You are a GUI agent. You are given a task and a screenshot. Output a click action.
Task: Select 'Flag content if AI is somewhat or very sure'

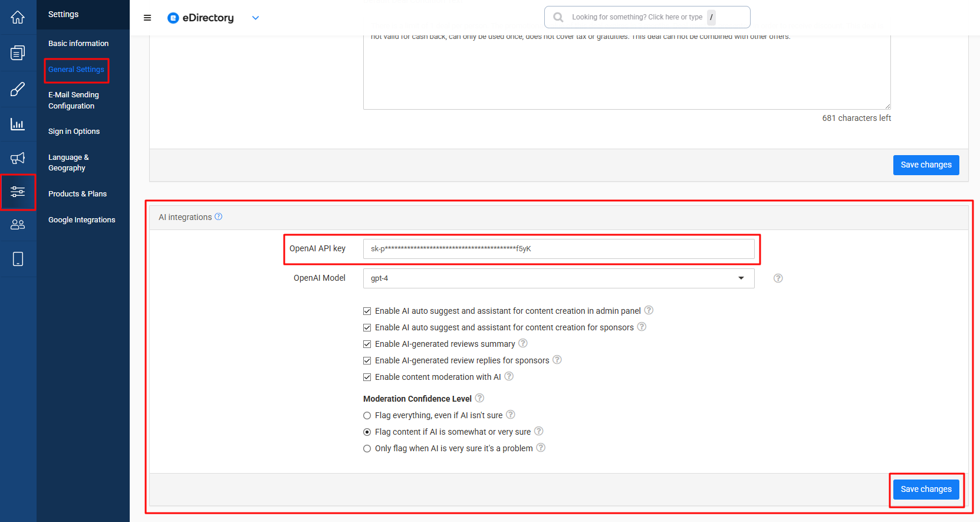pyautogui.click(x=367, y=432)
